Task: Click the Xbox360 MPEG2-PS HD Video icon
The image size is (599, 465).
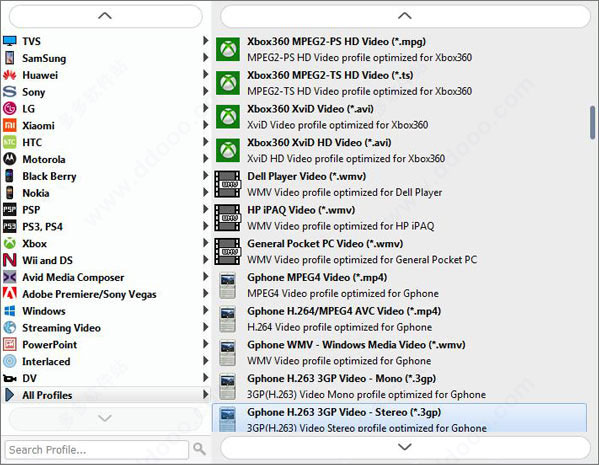Action: [x=228, y=49]
